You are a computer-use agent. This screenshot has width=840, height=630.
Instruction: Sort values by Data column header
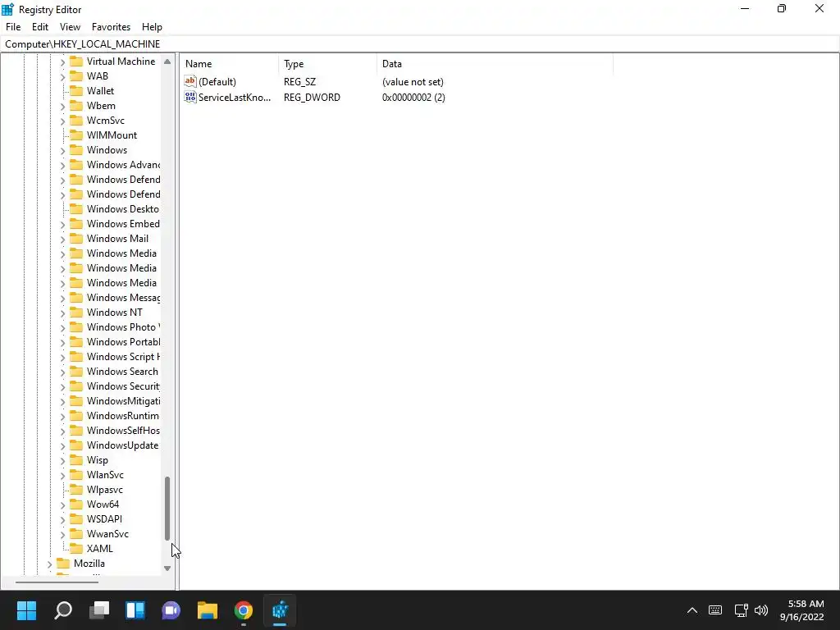[495, 64]
